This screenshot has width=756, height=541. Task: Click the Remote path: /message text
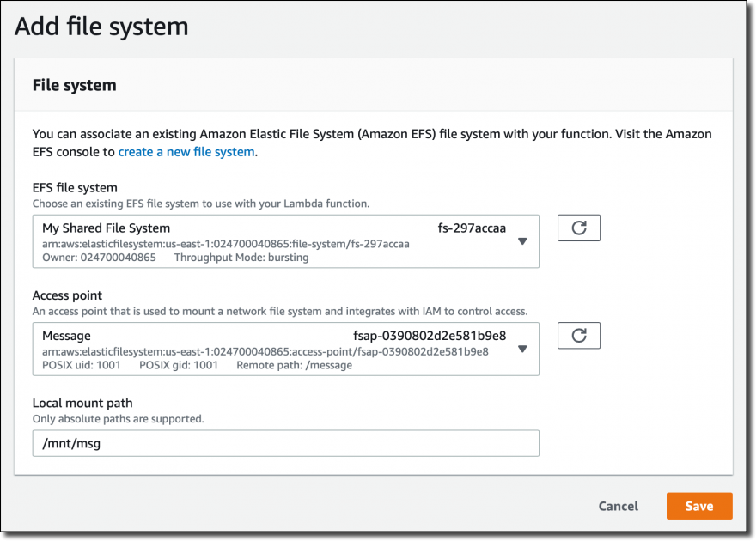294,365
